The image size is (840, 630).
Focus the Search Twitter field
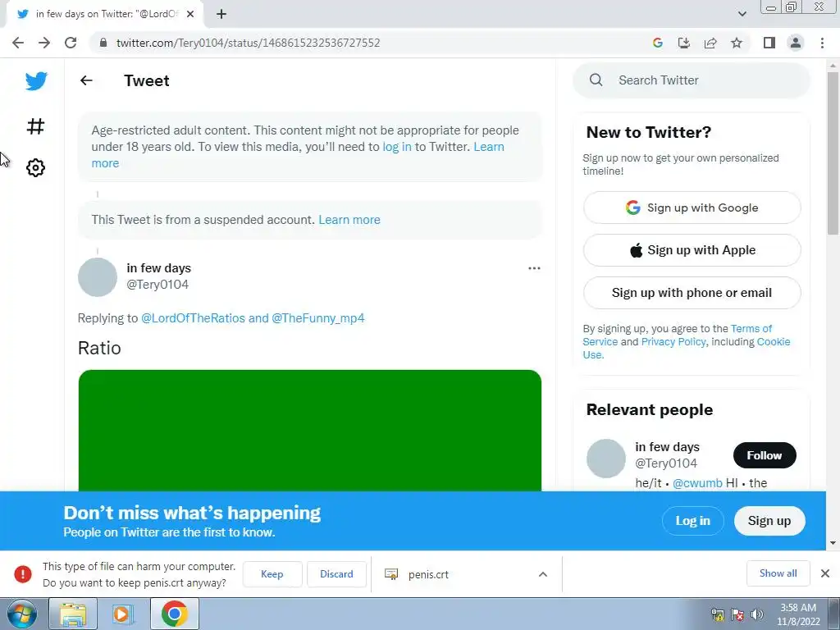click(x=691, y=80)
